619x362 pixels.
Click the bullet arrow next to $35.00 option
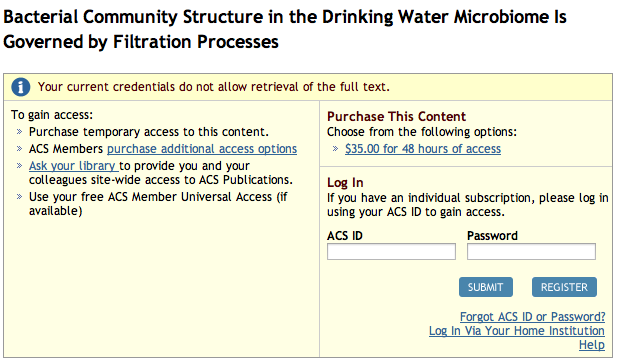click(x=335, y=149)
